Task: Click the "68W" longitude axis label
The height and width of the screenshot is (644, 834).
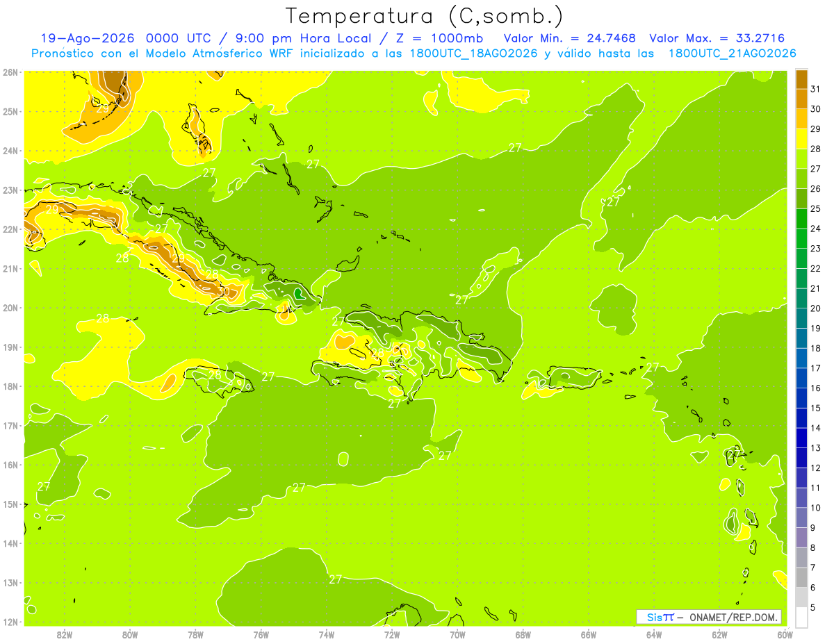Action: click(x=523, y=634)
